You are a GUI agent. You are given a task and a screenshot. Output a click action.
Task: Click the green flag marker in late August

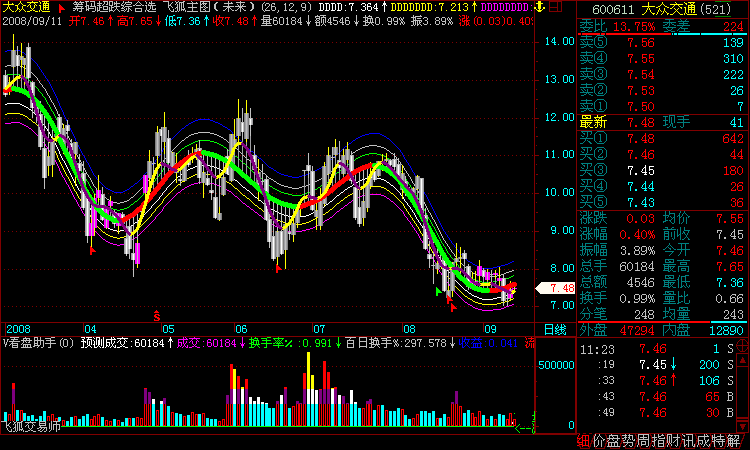tap(438, 291)
